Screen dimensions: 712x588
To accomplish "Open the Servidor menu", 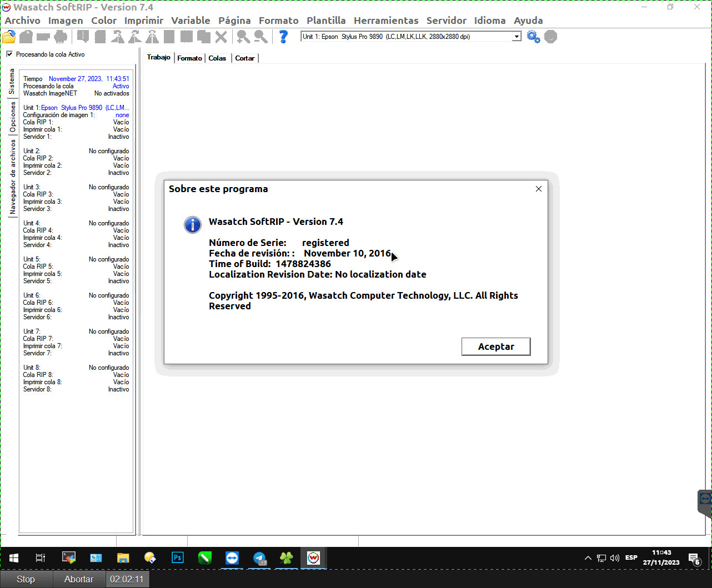I will coord(446,21).
